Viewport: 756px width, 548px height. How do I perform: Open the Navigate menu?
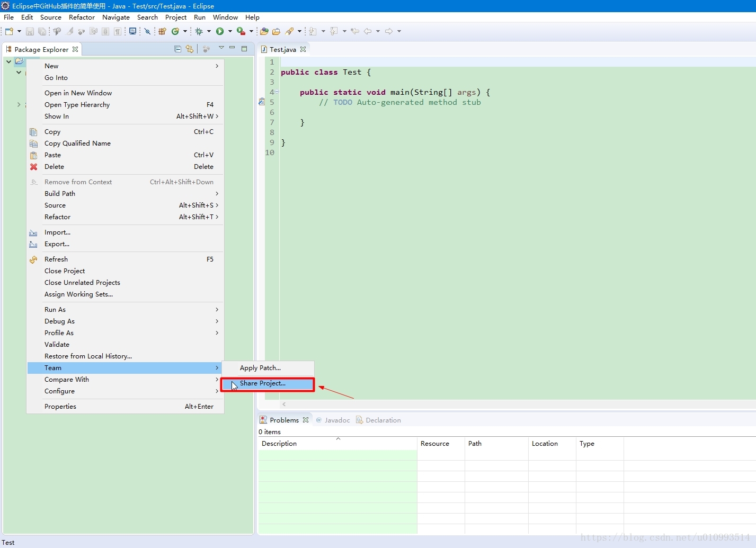[116, 17]
